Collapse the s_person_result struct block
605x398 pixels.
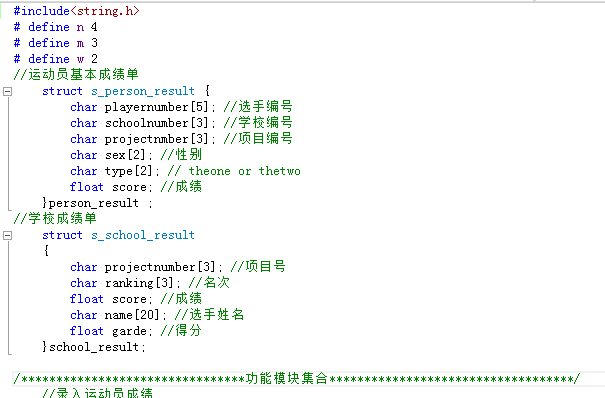tap(7, 92)
